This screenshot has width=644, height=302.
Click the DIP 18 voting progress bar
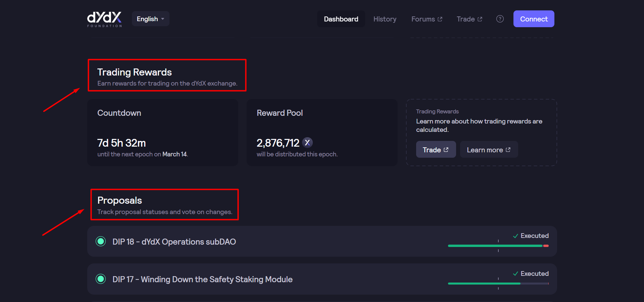pos(498,246)
